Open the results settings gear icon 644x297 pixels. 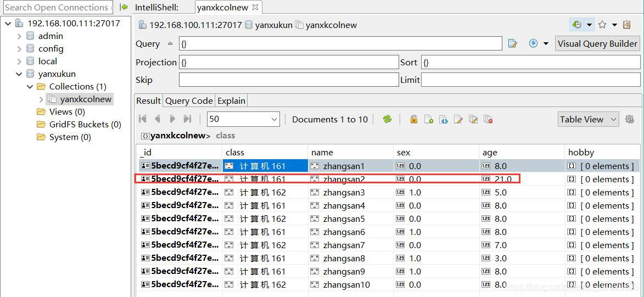(629, 119)
